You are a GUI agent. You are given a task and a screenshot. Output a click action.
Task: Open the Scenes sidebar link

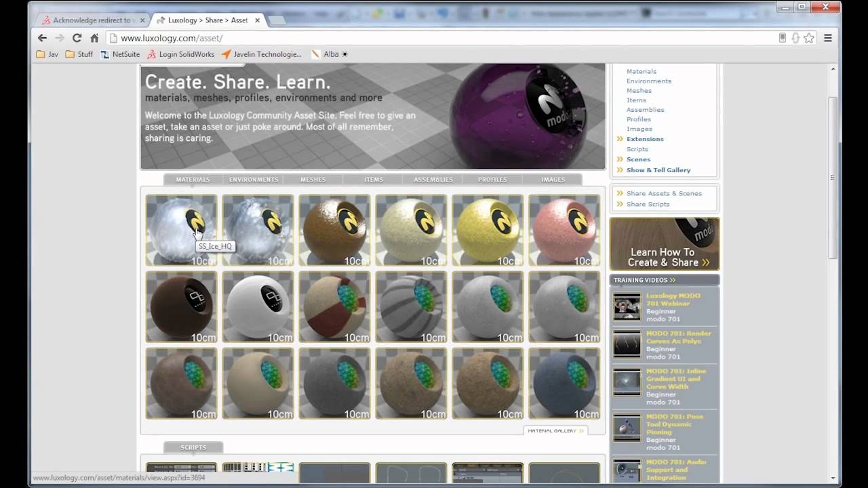click(x=638, y=159)
